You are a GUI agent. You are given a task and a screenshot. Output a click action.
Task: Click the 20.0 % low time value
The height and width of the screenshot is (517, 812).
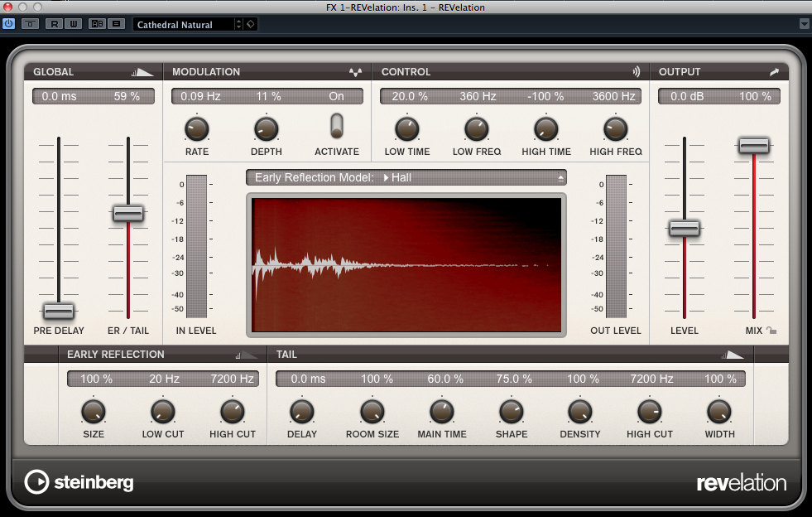410,96
